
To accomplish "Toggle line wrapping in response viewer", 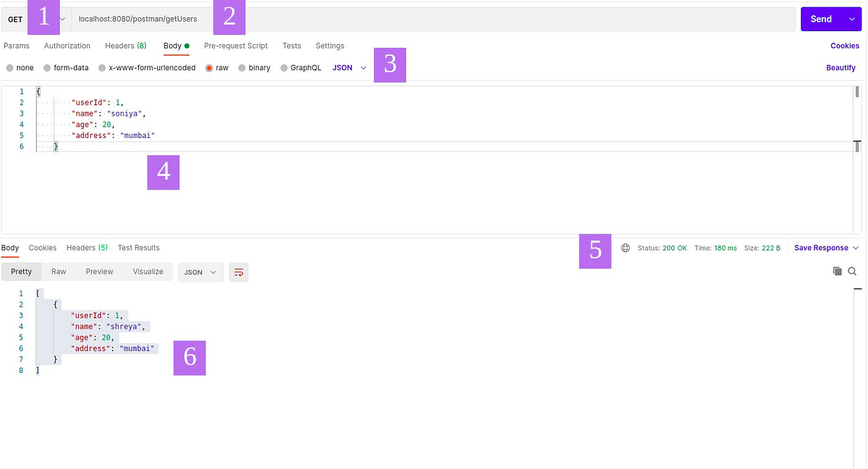I will [x=239, y=272].
